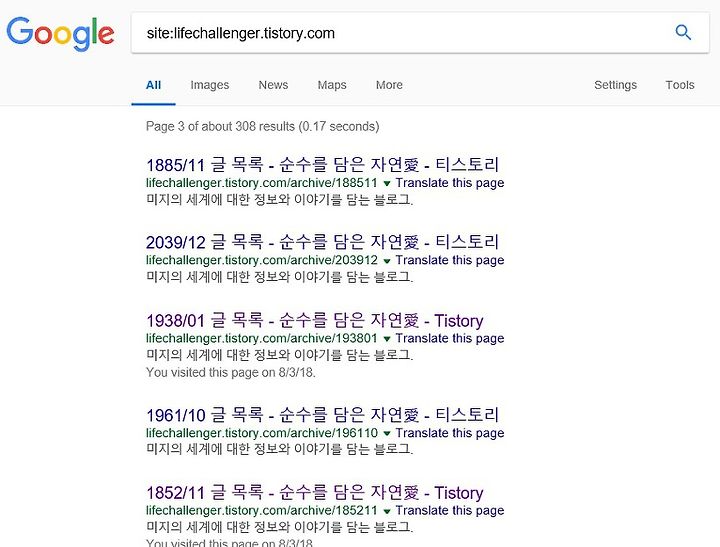Expand dropdown arrow next to archive/196110 URL
The image size is (720, 547).
pyautogui.click(x=387, y=433)
